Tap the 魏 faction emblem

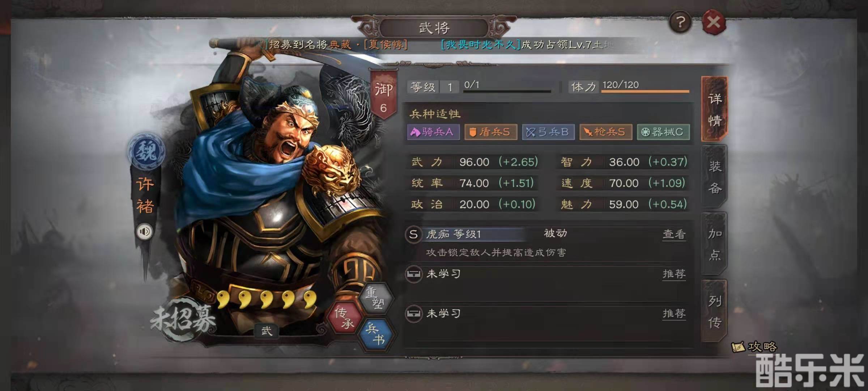point(146,151)
